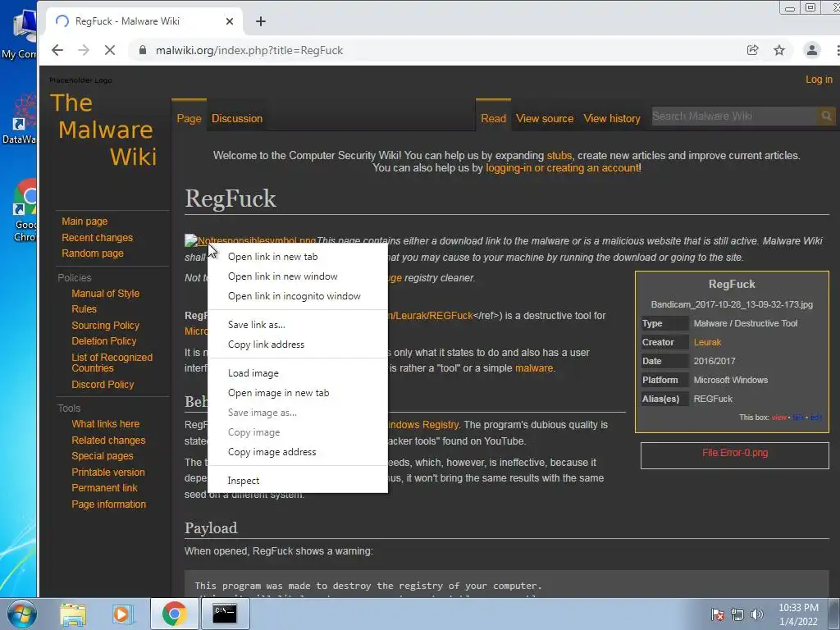Switch to the Page tab
Screen dimensions: 840x630
coord(189,118)
